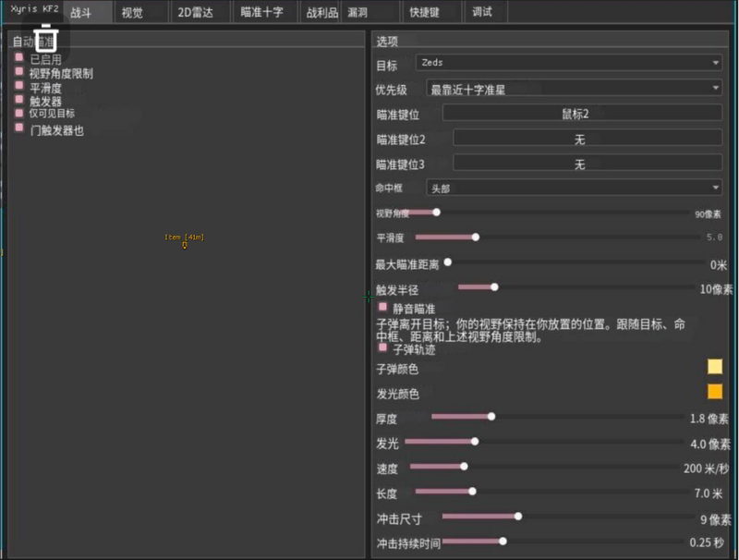Viewport: 739px width, 560px height.
Task: Open the 视觉 tab
Action: [140, 12]
